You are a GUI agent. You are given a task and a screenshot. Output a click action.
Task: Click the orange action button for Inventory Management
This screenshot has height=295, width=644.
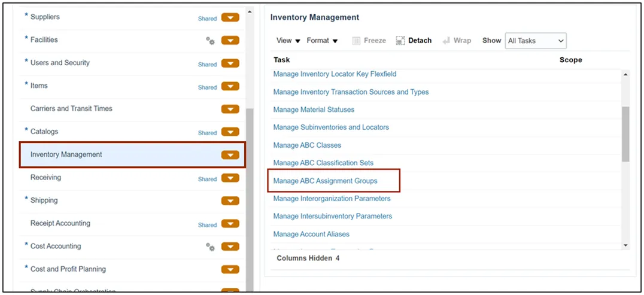[x=230, y=155]
